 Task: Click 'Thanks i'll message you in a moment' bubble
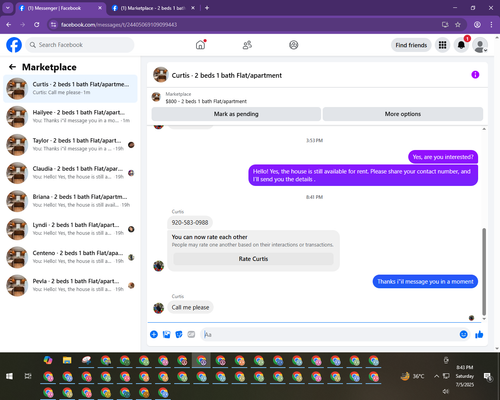click(x=425, y=282)
